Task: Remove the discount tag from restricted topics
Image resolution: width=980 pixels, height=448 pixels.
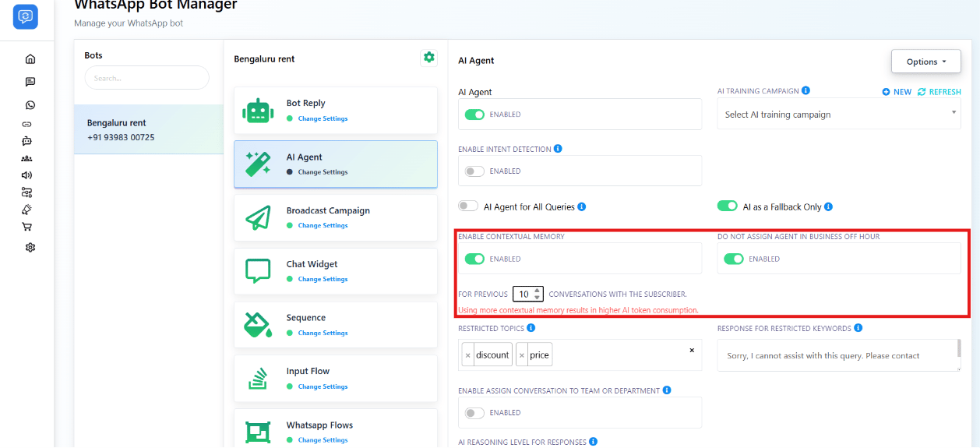Action: coord(467,355)
